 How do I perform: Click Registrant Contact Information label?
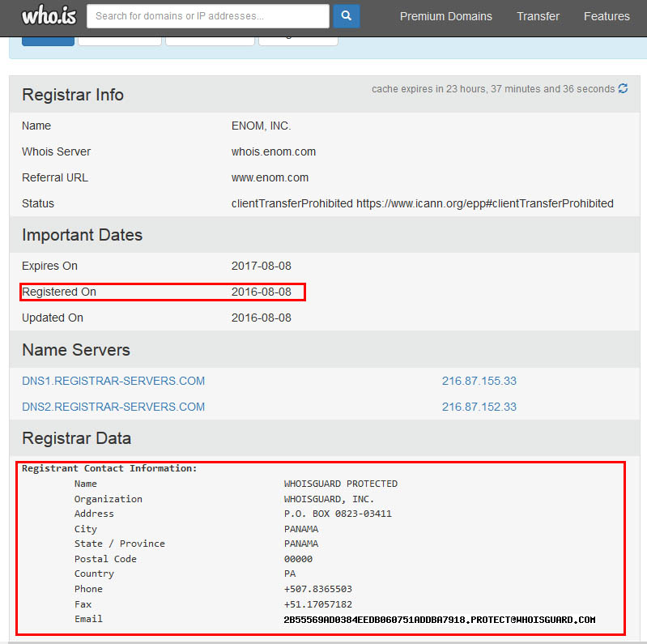coord(109,468)
